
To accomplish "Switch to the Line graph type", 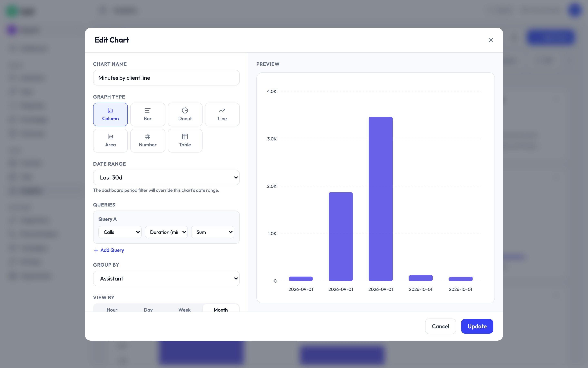I will (222, 114).
